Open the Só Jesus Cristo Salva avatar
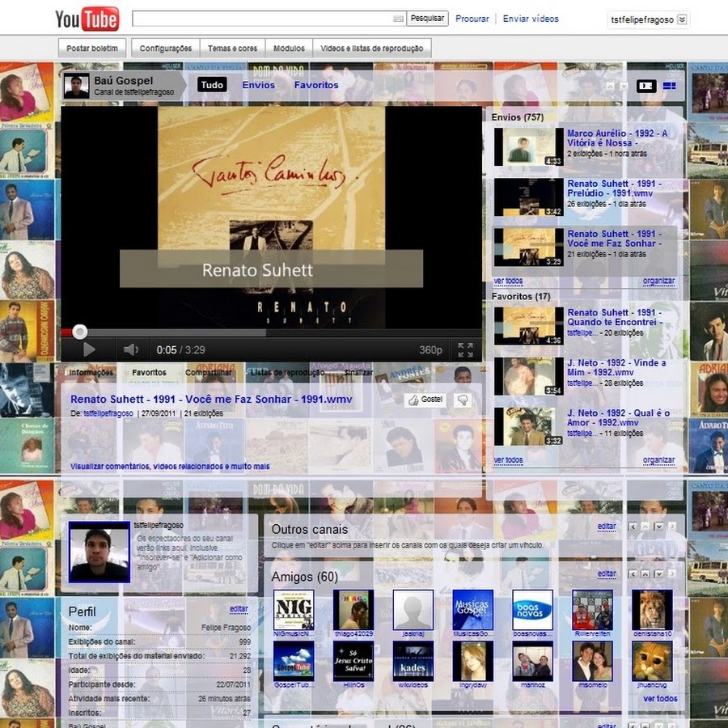Image resolution: width=728 pixels, height=728 pixels. tap(353, 661)
